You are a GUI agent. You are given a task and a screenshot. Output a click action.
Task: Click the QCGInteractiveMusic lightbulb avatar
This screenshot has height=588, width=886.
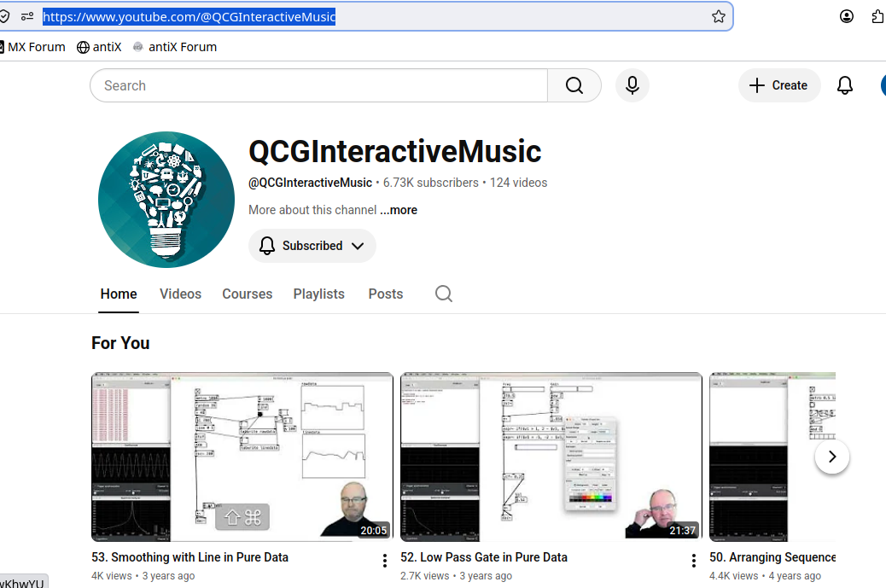166,200
